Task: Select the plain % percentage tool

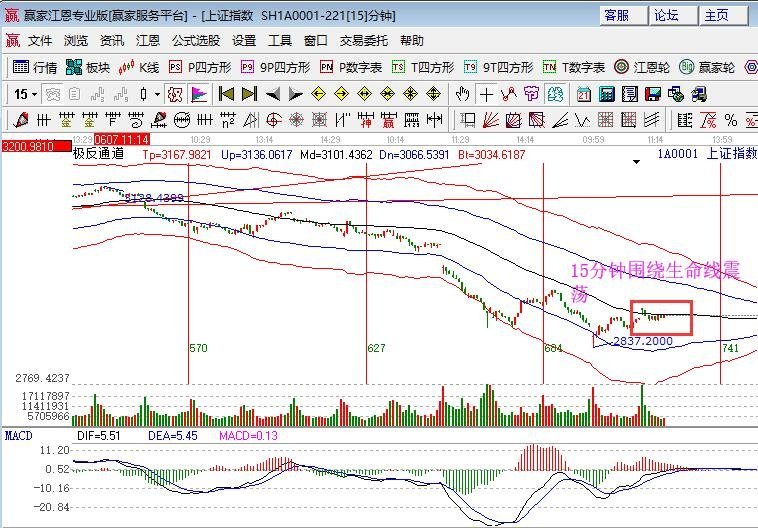Action: click(731, 120)
